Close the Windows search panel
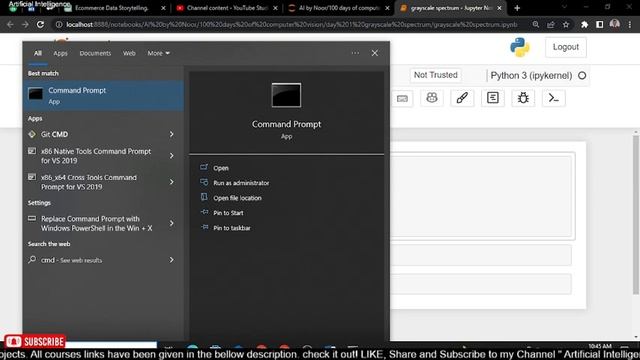Screen dimensions: 640x360 click(375, 53)
